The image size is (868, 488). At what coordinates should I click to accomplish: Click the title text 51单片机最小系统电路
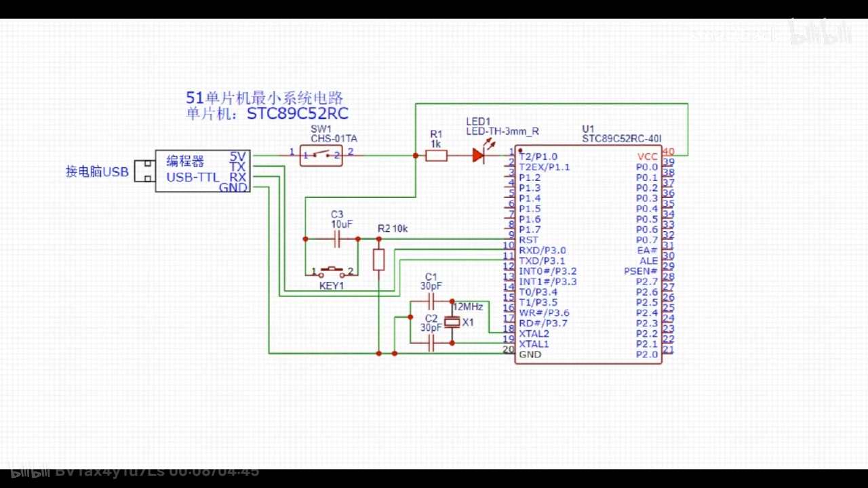pyautogui.click(x=264, y=98)
